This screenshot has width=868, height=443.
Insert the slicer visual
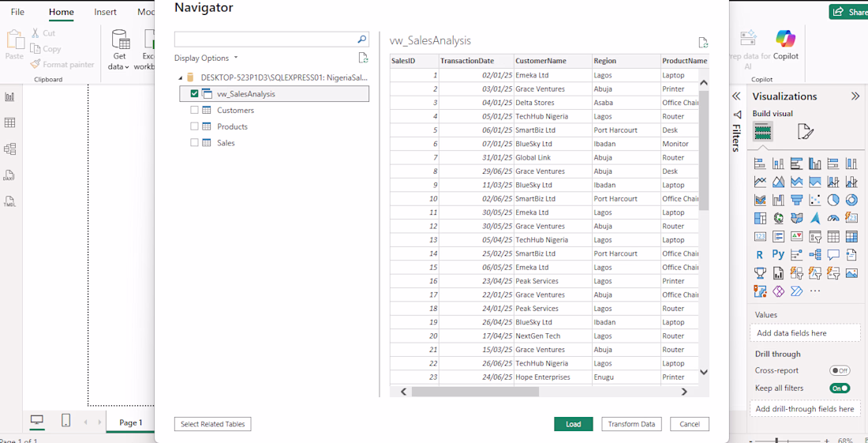pyautogui.click(x=815, y=236)
